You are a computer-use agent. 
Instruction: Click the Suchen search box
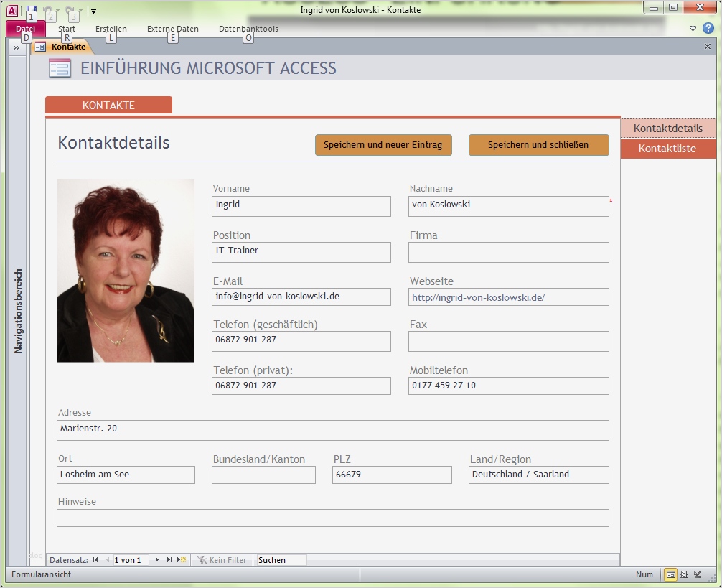click(x=281, y=560)
